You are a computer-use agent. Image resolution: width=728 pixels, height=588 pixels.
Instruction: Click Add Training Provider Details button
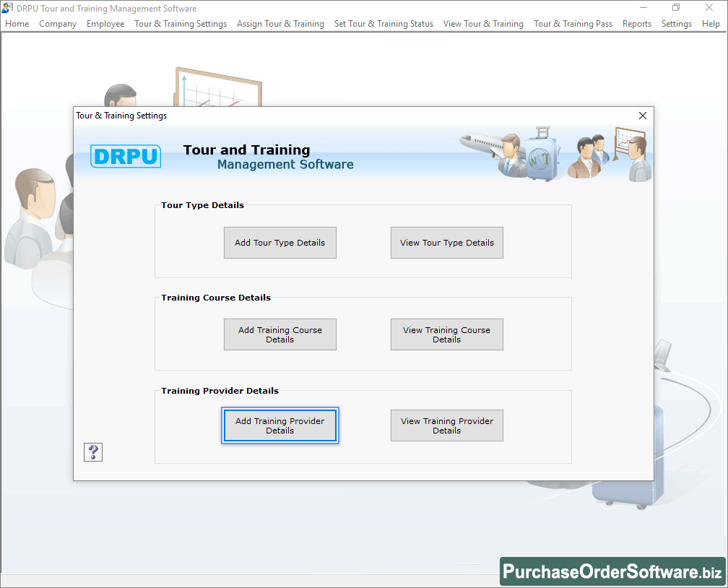(x=280, y=425)
